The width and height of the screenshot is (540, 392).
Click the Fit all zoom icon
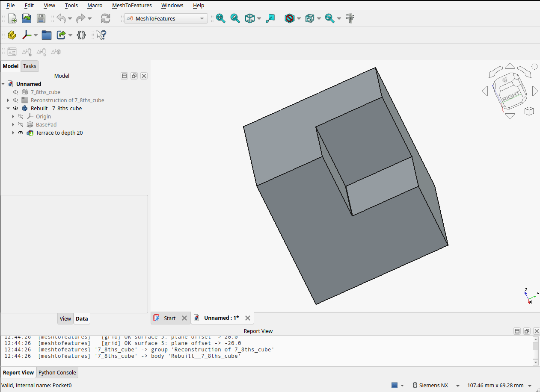[221, 18]
